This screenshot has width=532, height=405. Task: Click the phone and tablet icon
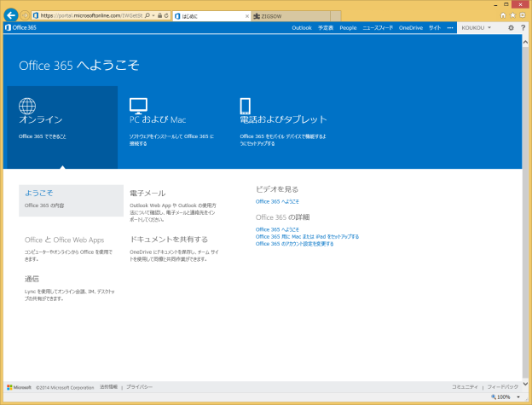pyautogui.click(x=245, y=107)
